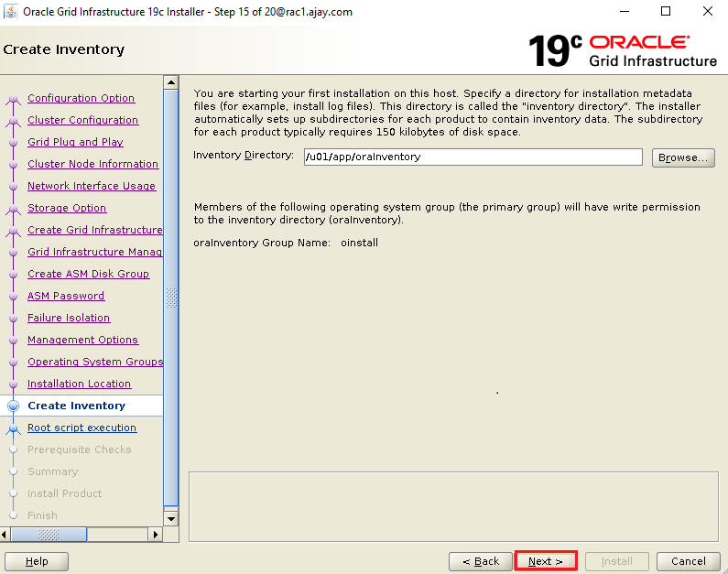Open Create Grid Infrastructure step link
This screenshot has height=574, width=728.
95,230
